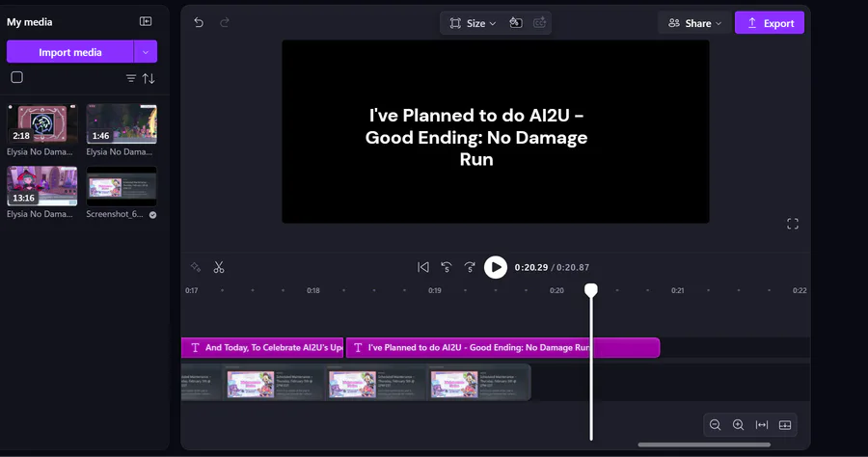Viewport: 868px width, 457px height.
Task: Click the 0:18 mark on timeline ruler
Action: 313,290
